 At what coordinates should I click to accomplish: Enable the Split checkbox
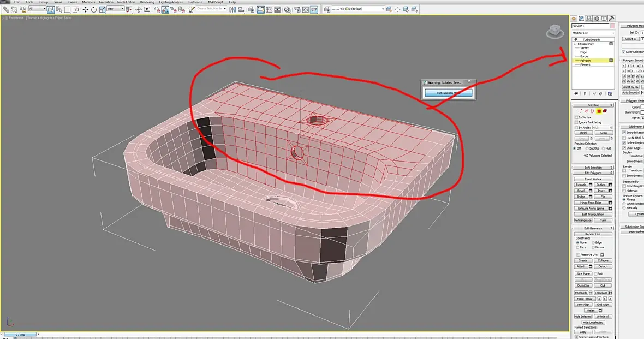tap(595, 273)
